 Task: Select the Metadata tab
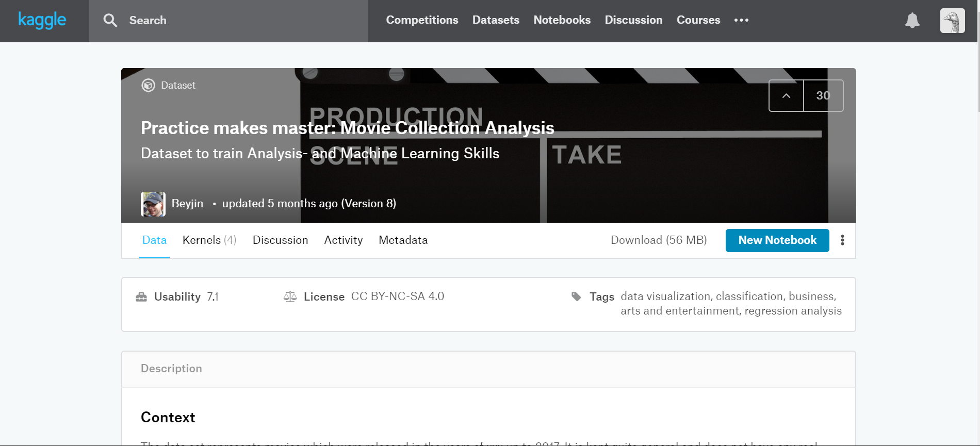(403, 240)
